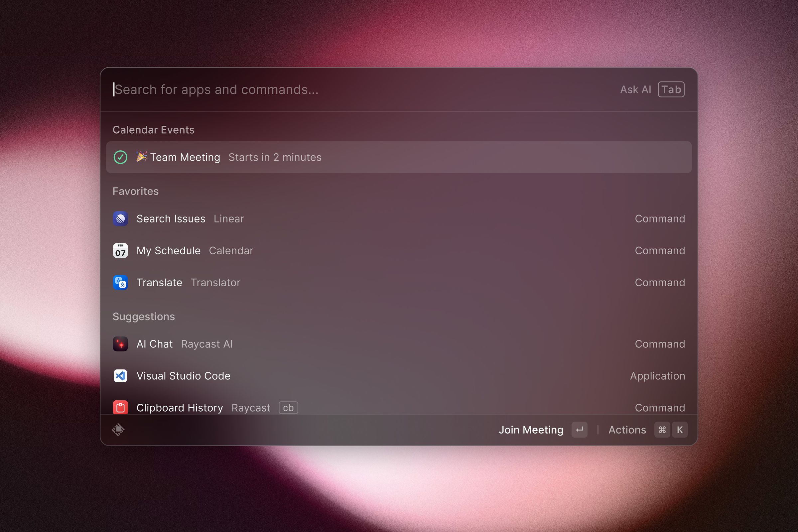Click the mute/notification bell icon
The image size is (798, 532).
pos(118,429)
